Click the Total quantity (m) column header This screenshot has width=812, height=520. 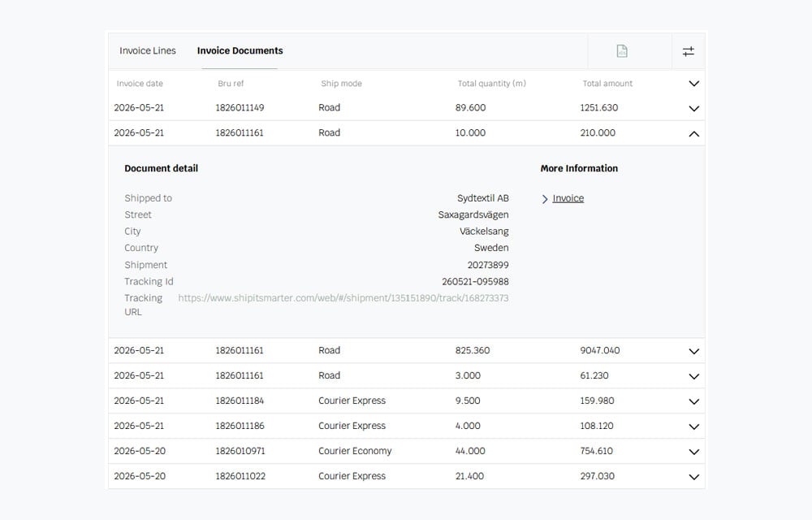[x=491, y=84]
